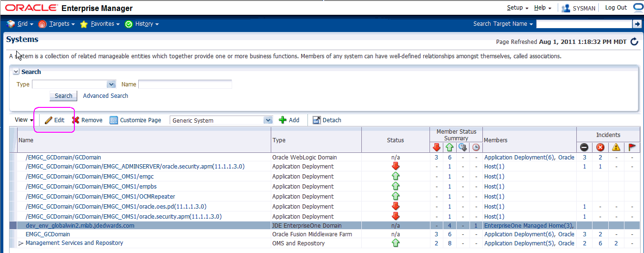Click the green plus Add icon
This screenshot has width=644, height=253.
[283, 120]
